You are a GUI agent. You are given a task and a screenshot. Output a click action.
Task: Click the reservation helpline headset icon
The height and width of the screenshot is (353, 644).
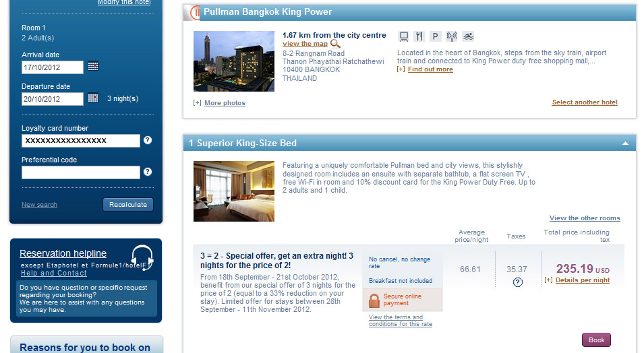click(x=142, y=257)
